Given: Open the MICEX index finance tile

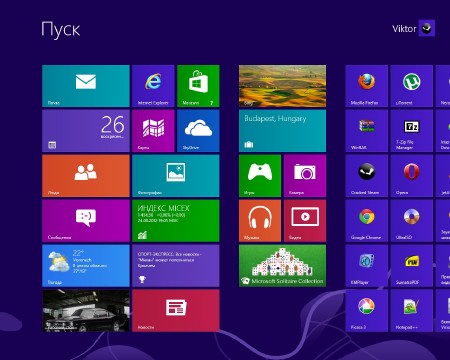Looking at the screenshot, I should (176, 221).
